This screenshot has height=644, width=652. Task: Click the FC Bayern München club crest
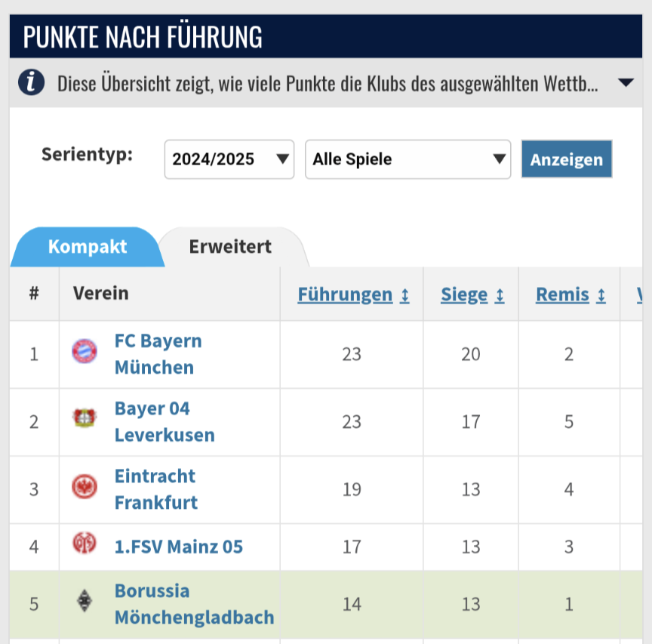84,353
